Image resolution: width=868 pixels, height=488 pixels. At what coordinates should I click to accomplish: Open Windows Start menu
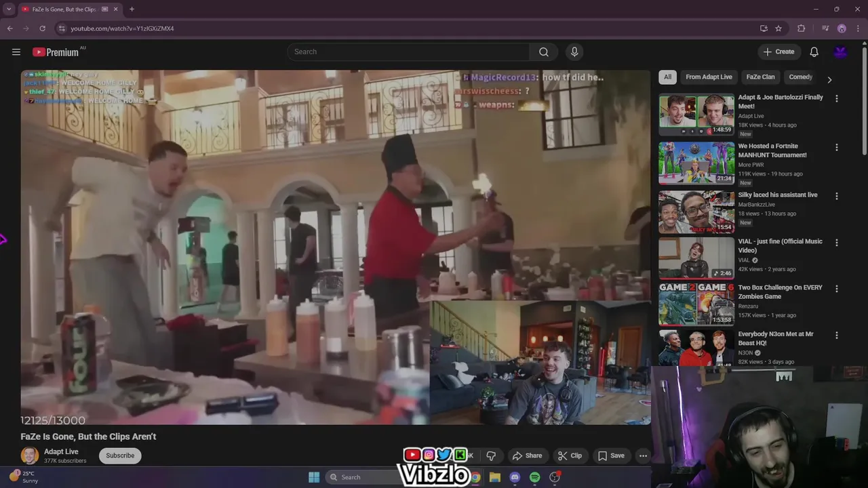pos(314,477)
